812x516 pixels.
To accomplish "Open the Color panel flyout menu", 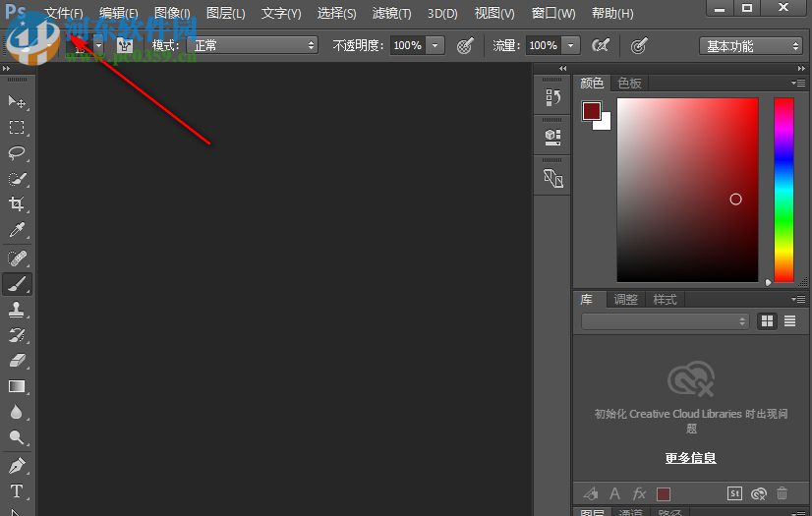I will 798,83.
